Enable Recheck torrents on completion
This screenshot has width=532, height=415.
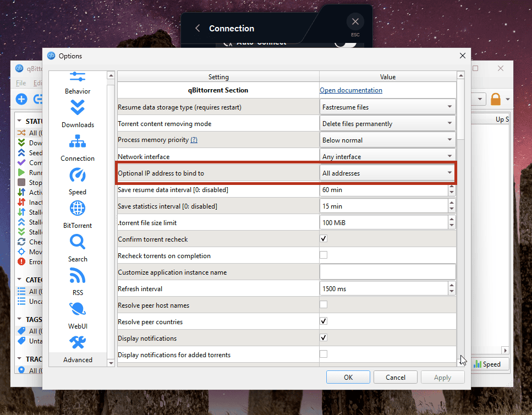pos(323,255)
